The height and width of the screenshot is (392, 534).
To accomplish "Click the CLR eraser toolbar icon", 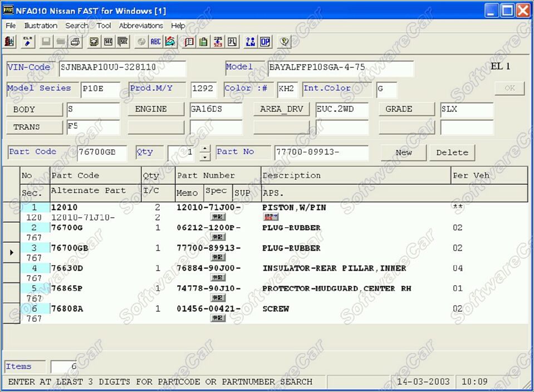I will (27, 42).
